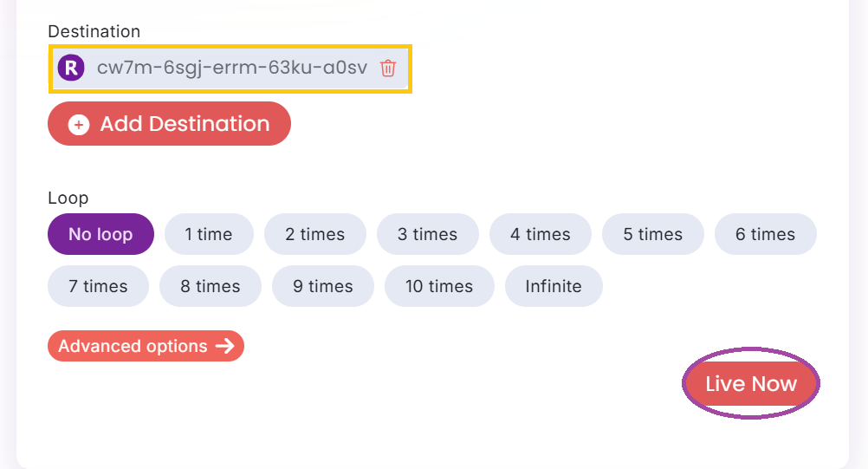Choose 2 times loop option

[x=315, y=234]
